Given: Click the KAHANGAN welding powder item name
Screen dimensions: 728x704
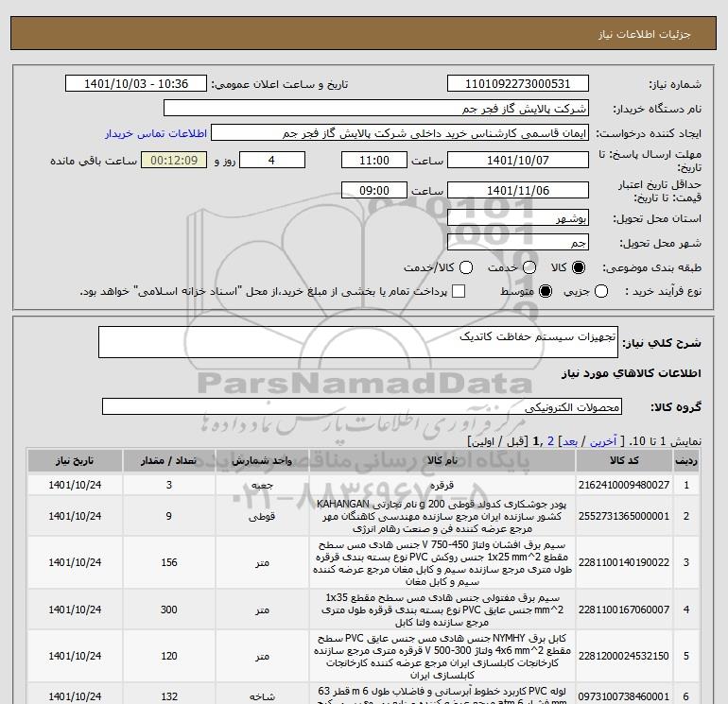Looking at the screenshot, I should pos(442,516).
